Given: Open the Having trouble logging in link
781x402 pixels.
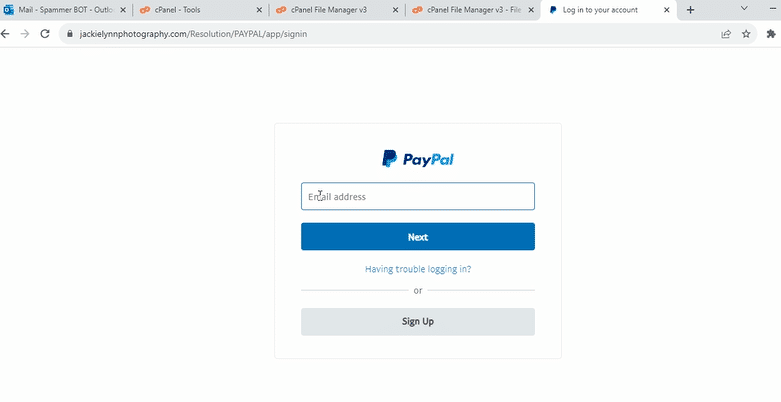Looking at the screenshot, I should coord(418,269).
